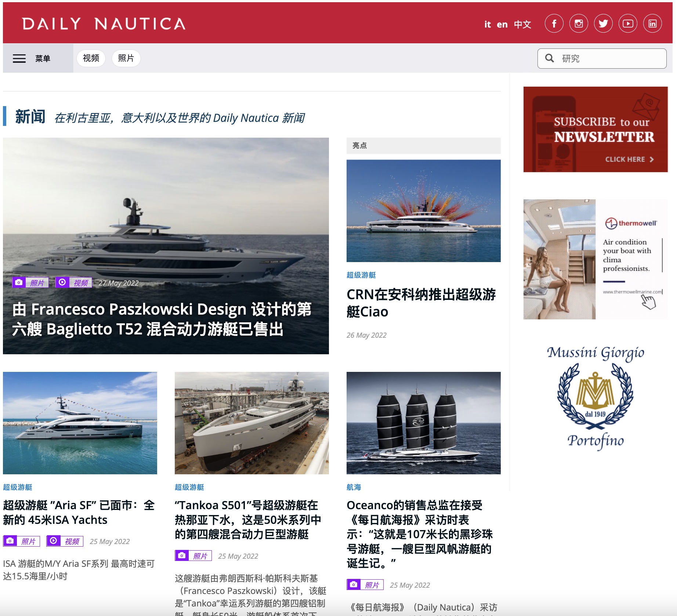This screenshot has height=616, width=677.
Task: Open the Facebook social icon
Action: click(554, 24)
